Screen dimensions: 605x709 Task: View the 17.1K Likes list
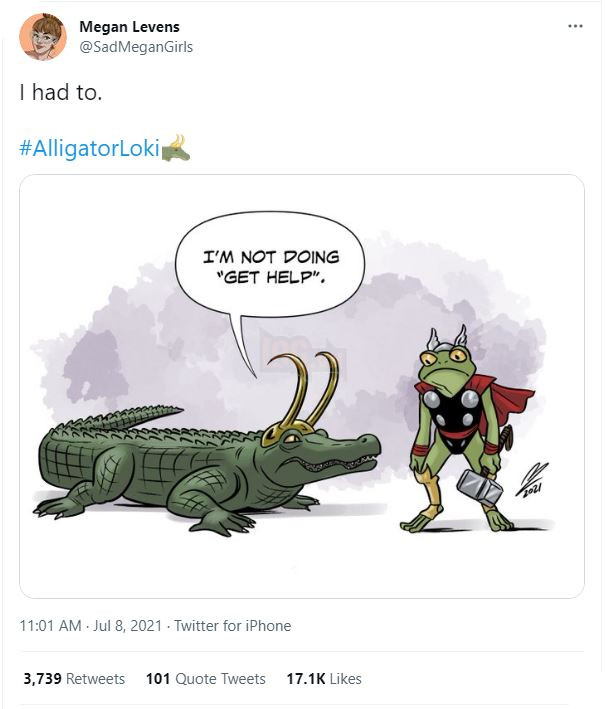323,678
